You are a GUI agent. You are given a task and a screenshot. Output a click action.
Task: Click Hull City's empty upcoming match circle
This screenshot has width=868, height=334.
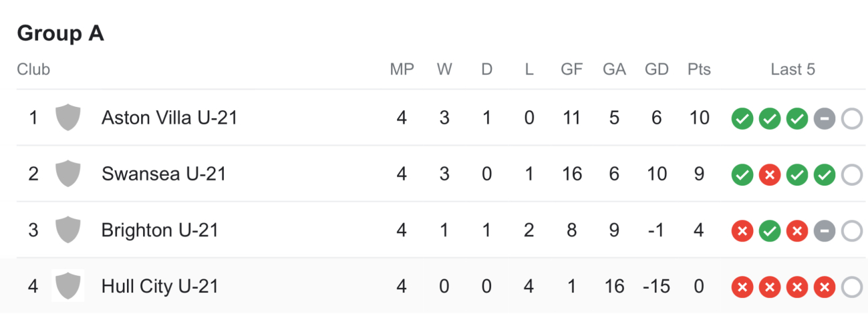pos(852,288)
